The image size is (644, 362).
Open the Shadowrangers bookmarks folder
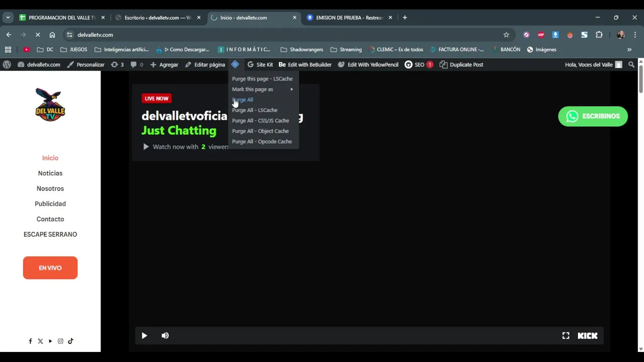(301, 49)
